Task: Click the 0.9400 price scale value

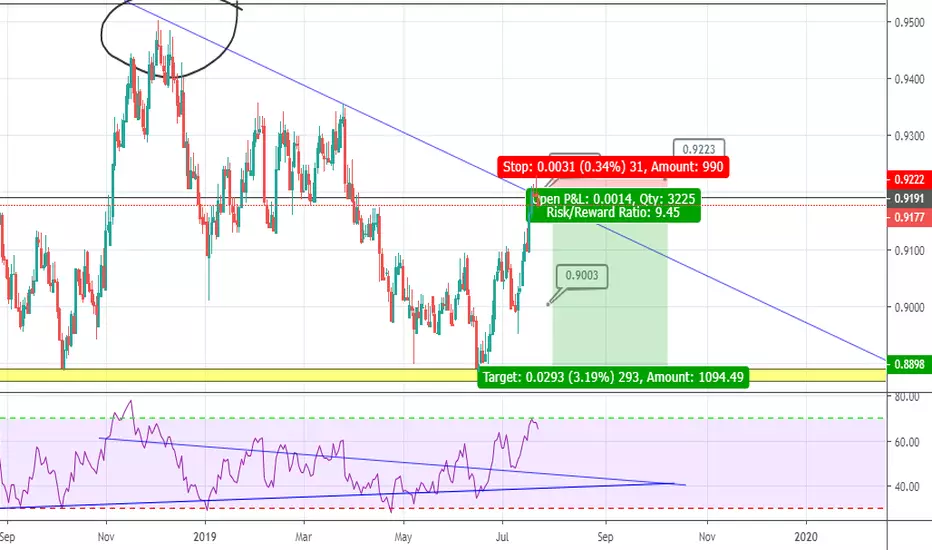Action: [x=909, y=79]
